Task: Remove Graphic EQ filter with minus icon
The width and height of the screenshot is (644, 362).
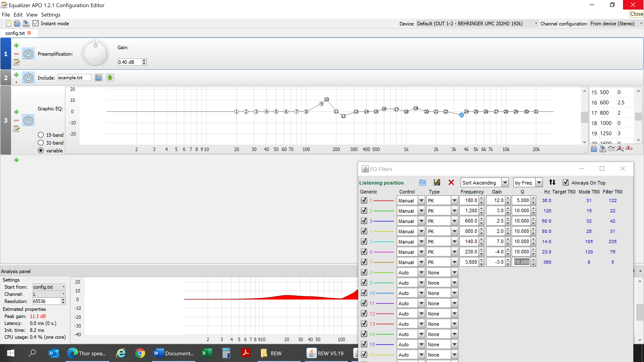Action: [16, 120]
